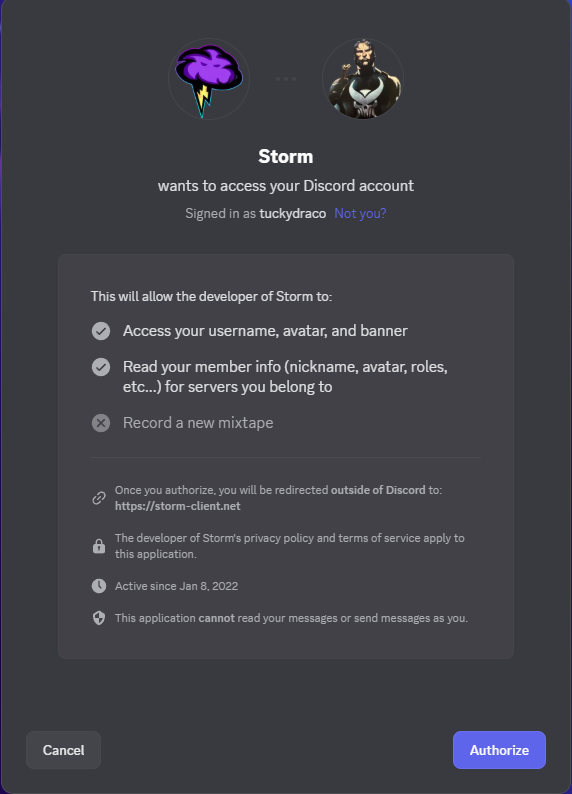Click the X icon beside Record a new mixtape
The image size is (572, 794).
pyautogui.click(x=101, y=423)
